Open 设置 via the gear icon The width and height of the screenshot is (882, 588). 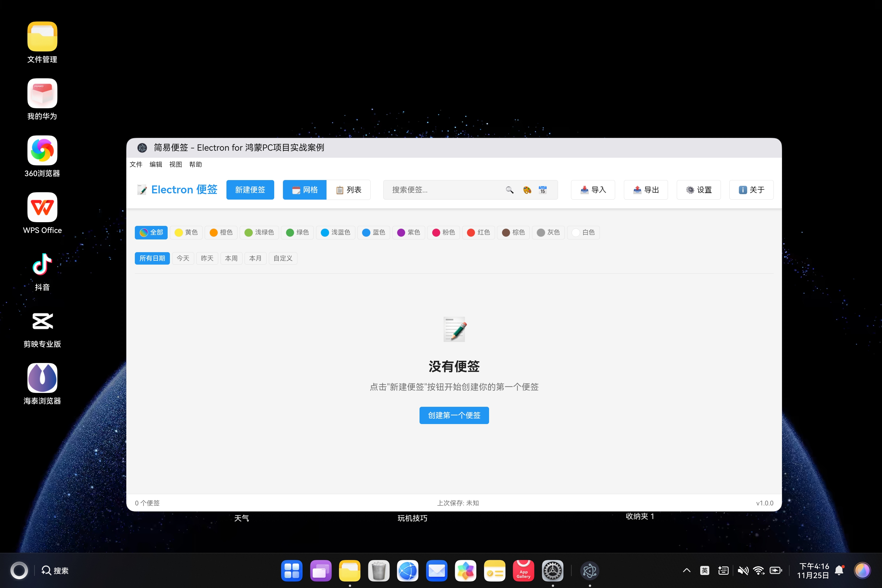pyautogui.click(x=698, y=190)
